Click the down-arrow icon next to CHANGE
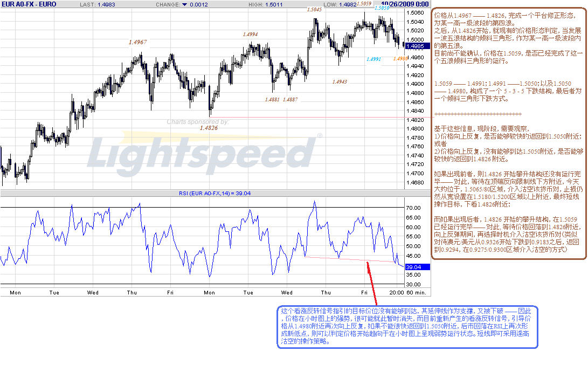The height and width of the screenshot is (378, 588). (184, 4)
